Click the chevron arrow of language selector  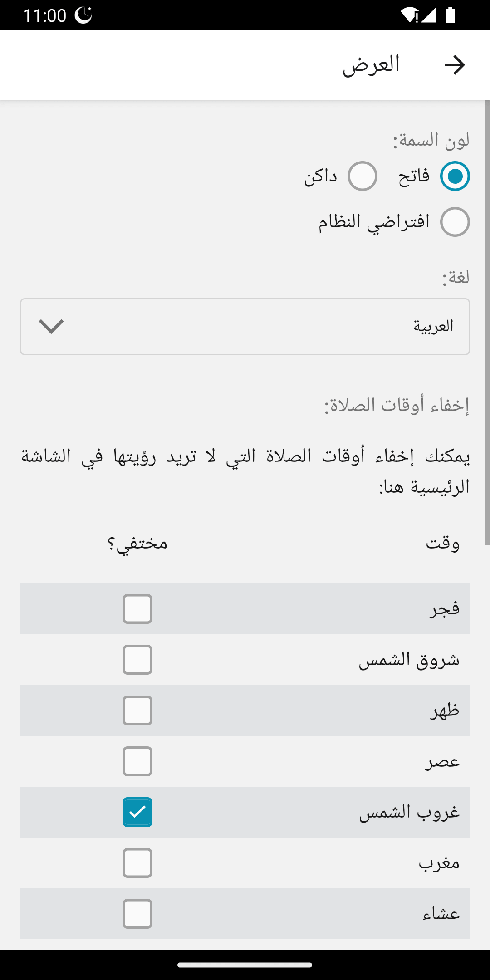pyautogui.click(x=51, y=327)
